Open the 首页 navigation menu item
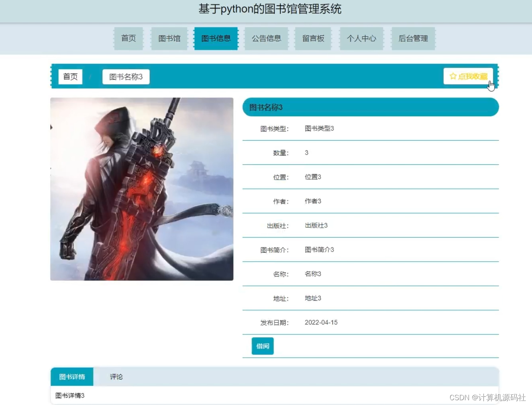532x405 pixels. point(128,39)
